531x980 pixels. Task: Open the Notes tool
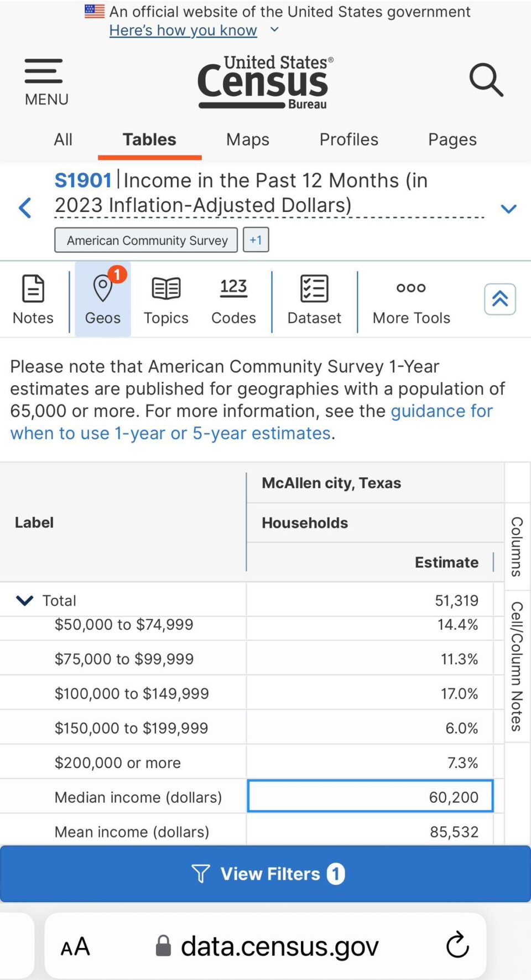[33, 299]
